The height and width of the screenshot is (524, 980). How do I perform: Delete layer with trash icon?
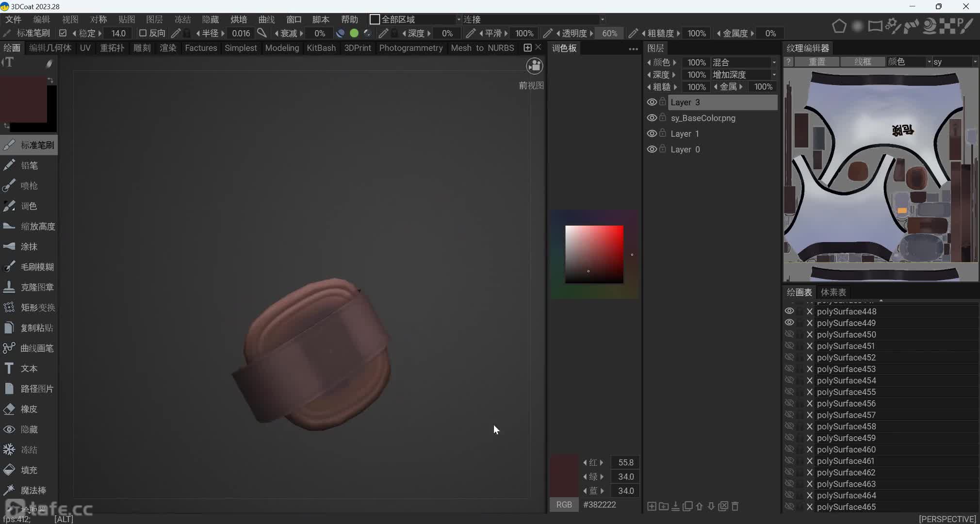(735, 506)
